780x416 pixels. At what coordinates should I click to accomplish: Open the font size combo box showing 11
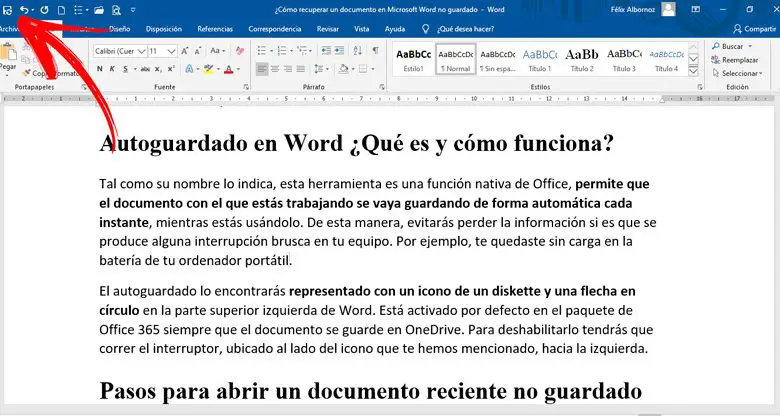click(x=162, y=51)
